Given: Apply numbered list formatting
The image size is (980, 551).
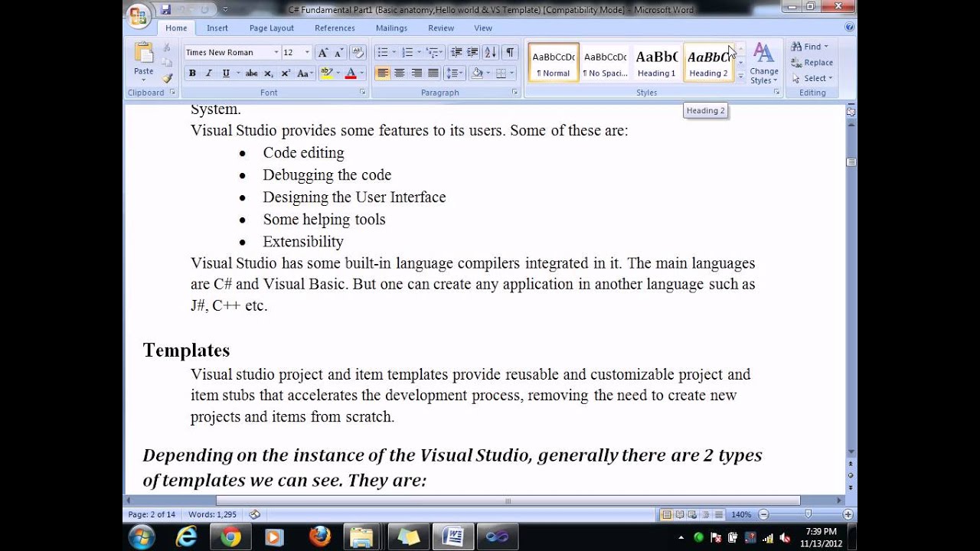Looking at the screenshot, I should 407,52.
